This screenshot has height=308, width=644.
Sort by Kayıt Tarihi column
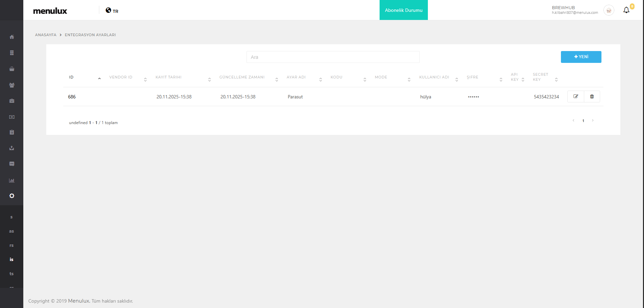[x=169, y=77]
